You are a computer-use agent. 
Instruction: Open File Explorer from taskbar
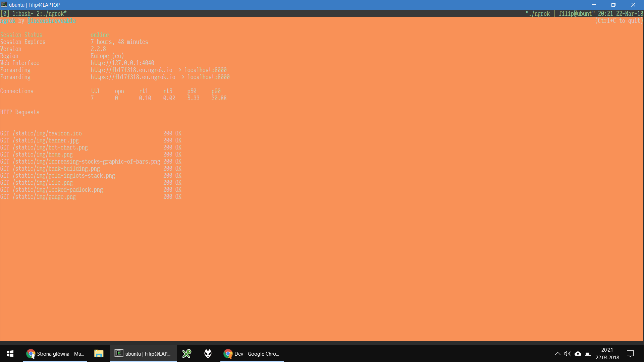click(x=99, y=354)
